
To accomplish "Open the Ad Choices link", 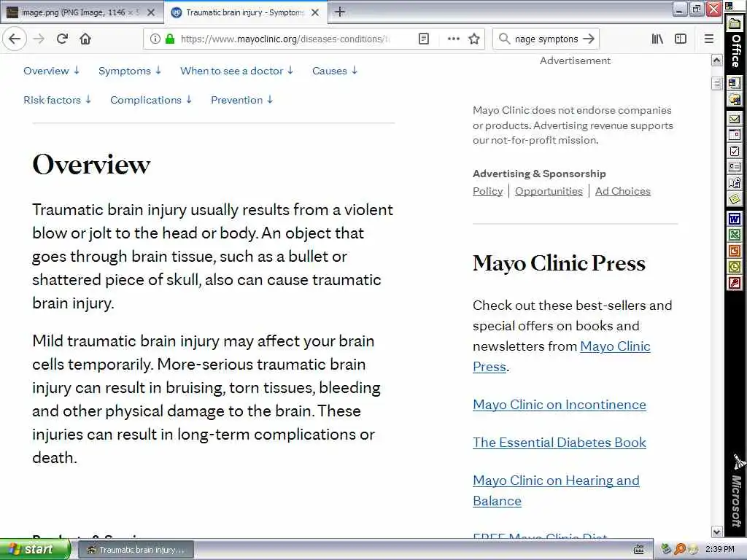I will point(623,191).
